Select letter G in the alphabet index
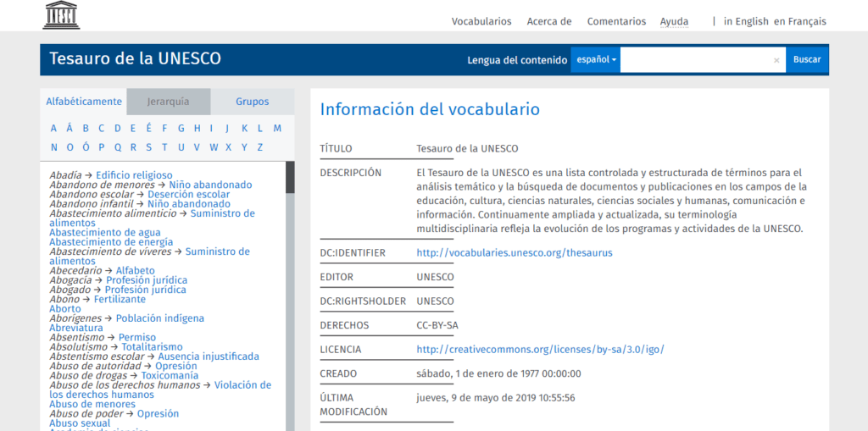This screenshot has height=431, width=868. click(181, 129)
